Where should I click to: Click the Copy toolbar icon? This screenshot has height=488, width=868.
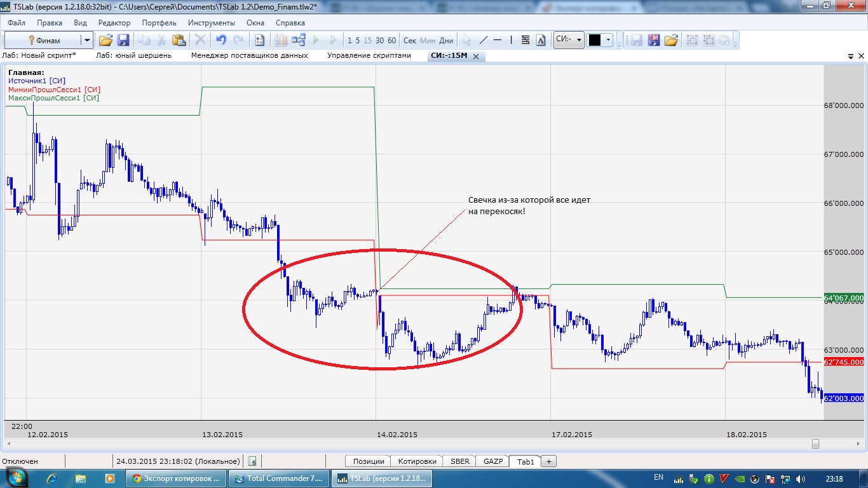pyautogui.click(x=144, y=40)
